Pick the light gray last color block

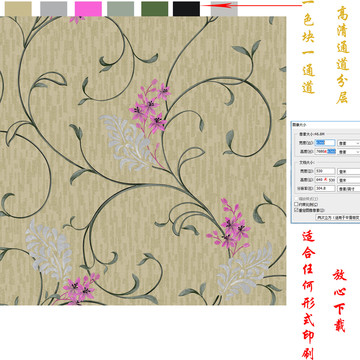coord(224,9)
